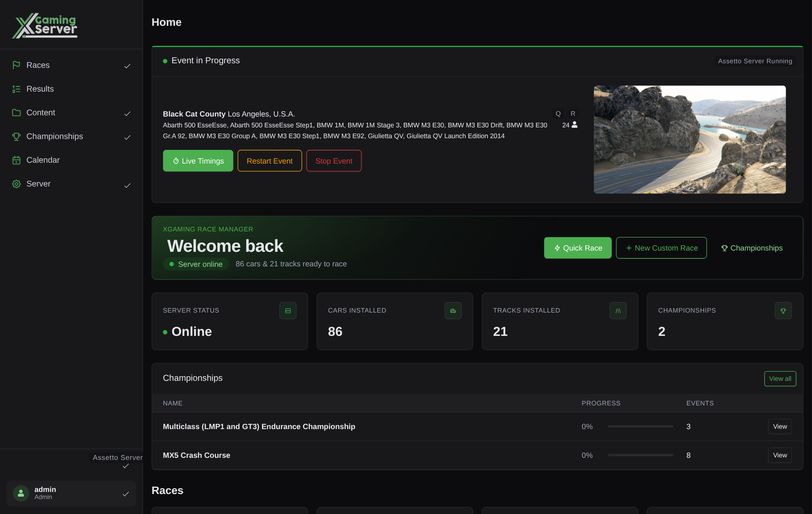Viewport: 812px width, 514px height.
Task: Click the Restart Event button
Action: [270, 161]
